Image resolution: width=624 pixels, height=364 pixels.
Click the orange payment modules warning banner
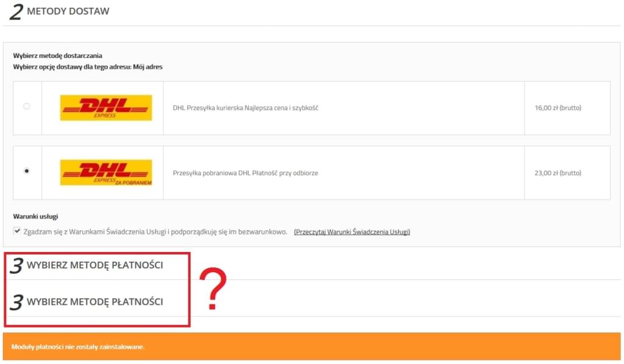pyautogui.click(x=311, y=346)
